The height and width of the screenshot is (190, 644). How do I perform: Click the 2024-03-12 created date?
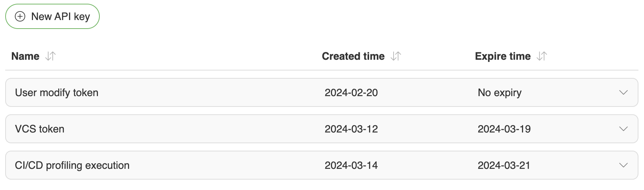click(351, 129)
